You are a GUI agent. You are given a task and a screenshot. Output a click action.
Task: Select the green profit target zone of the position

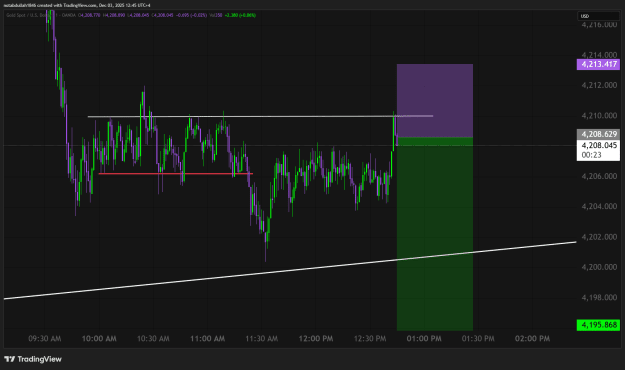pyautogui.click(x=435, y=234)
